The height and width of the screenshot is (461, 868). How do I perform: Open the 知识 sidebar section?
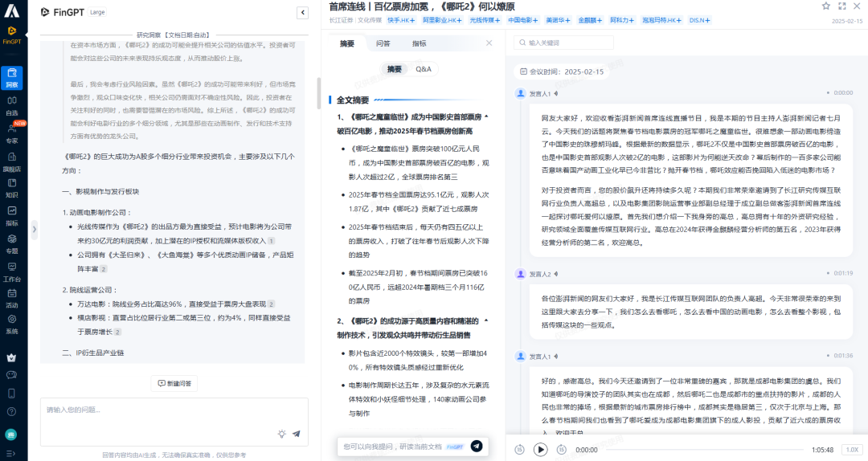click(x=11, y=188)
